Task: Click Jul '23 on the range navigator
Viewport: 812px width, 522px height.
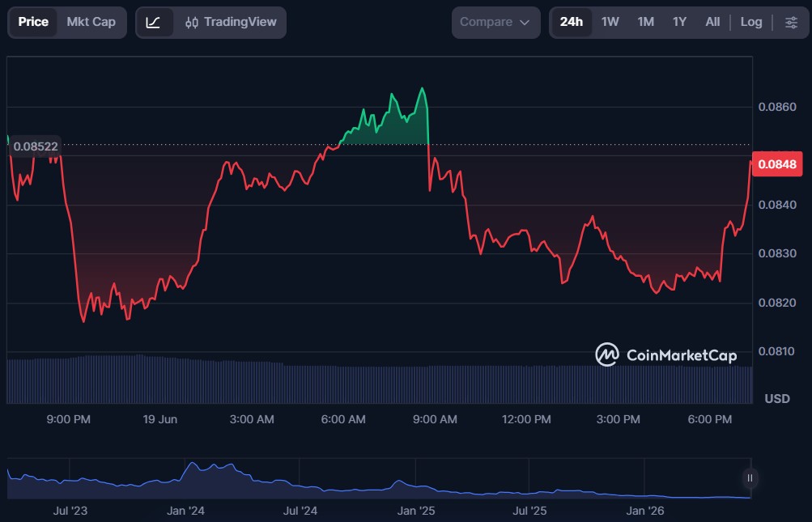Action: click(70, 511)
